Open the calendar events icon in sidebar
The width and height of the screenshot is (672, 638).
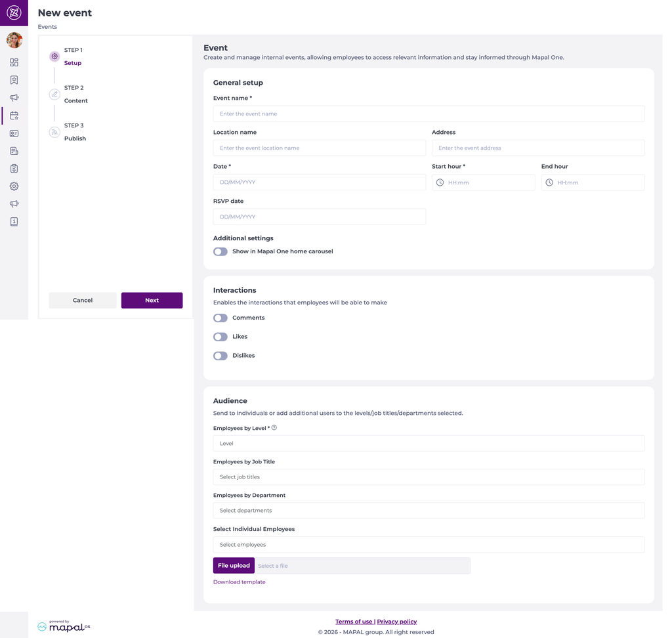click(x=14, y=116)
